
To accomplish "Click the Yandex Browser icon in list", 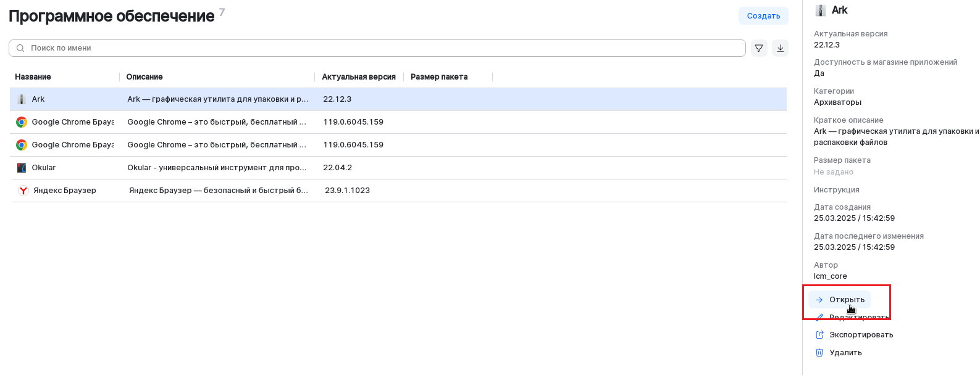I will (x=23, y=191).
